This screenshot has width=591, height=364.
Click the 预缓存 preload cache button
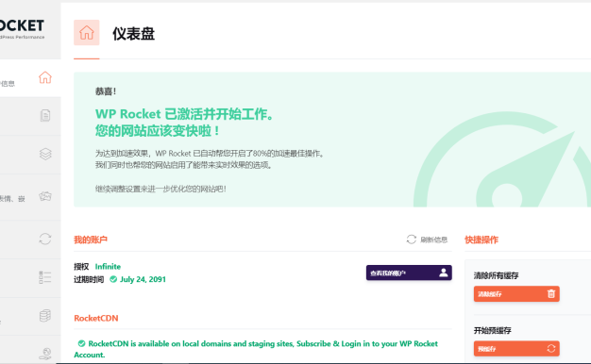point(516,349)
